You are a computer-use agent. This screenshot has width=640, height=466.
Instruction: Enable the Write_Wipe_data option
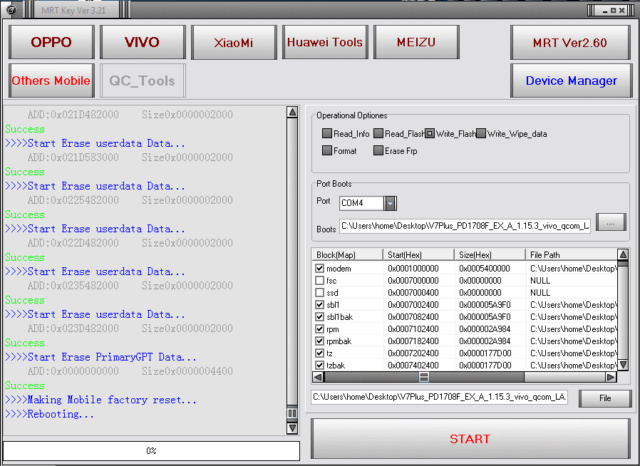coord(481,133)
